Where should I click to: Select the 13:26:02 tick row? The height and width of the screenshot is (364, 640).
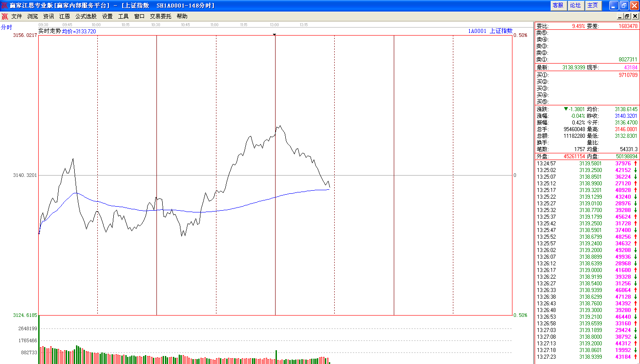coord(587,250)
